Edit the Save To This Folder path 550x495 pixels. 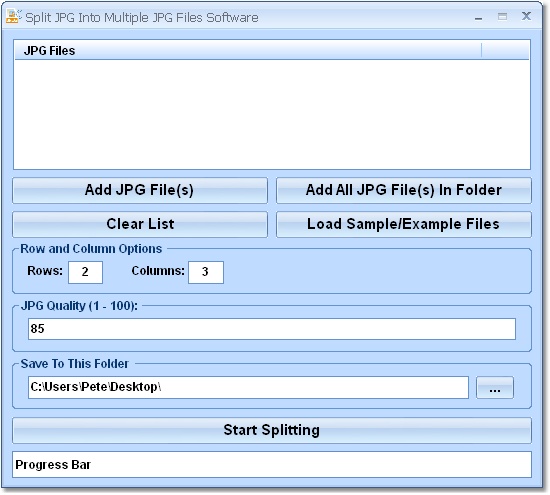(x=248, y=388)
